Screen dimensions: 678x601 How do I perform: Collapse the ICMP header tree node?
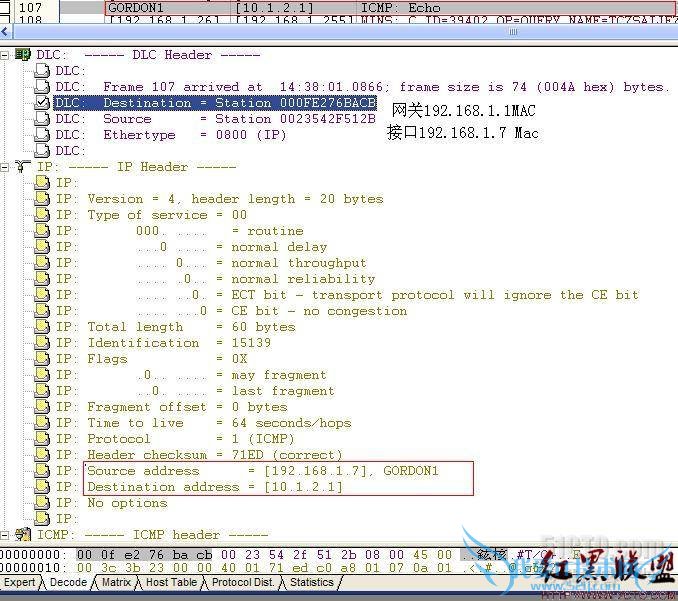point(6,535)
